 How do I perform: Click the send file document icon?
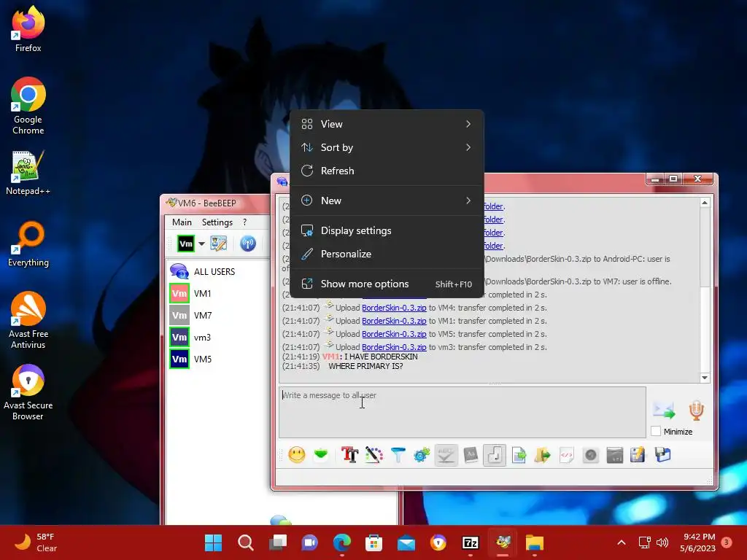[x=519, y=455]
